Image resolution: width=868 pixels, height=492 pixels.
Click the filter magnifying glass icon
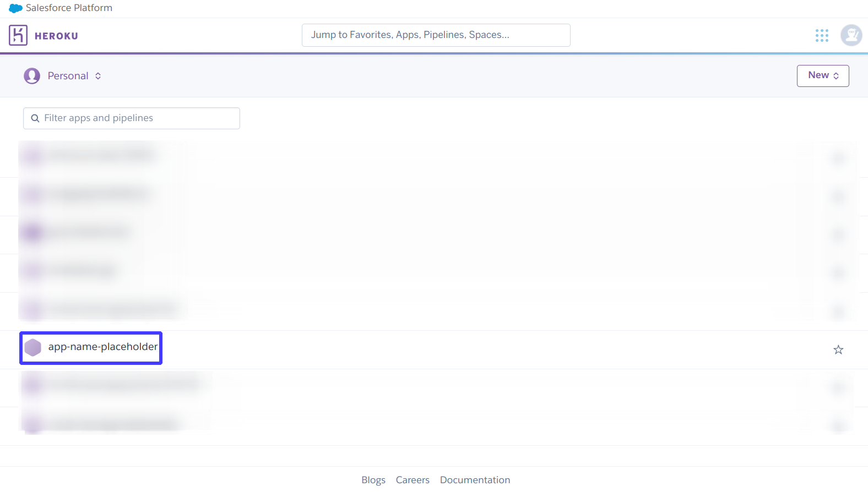pos(35,118)
